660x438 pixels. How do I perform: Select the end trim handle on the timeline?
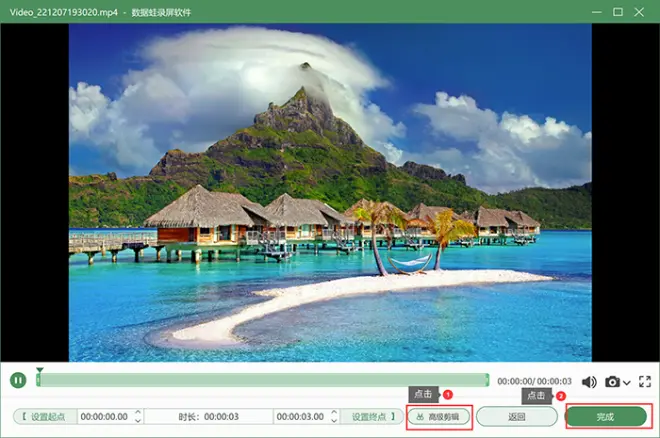(x=487, y=380)
